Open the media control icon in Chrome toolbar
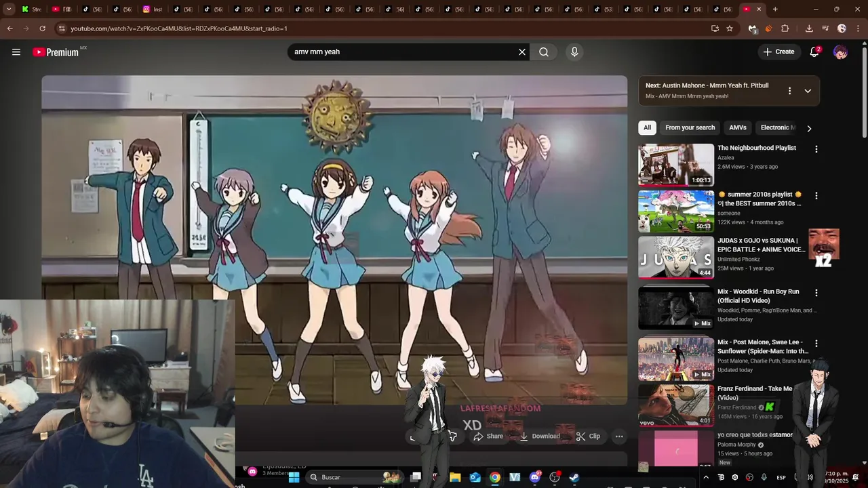 (825, 28)
